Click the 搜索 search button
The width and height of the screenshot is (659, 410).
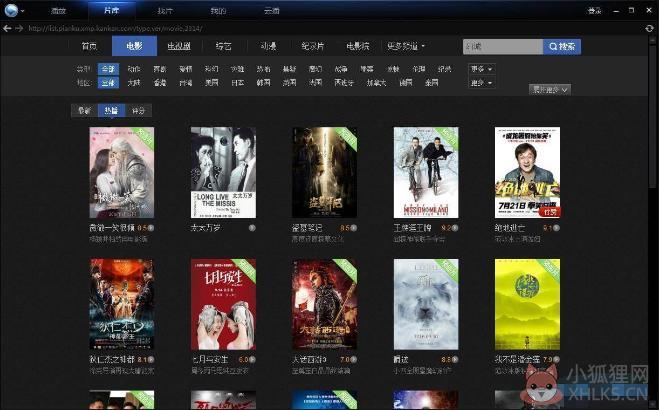coord(562,47)
